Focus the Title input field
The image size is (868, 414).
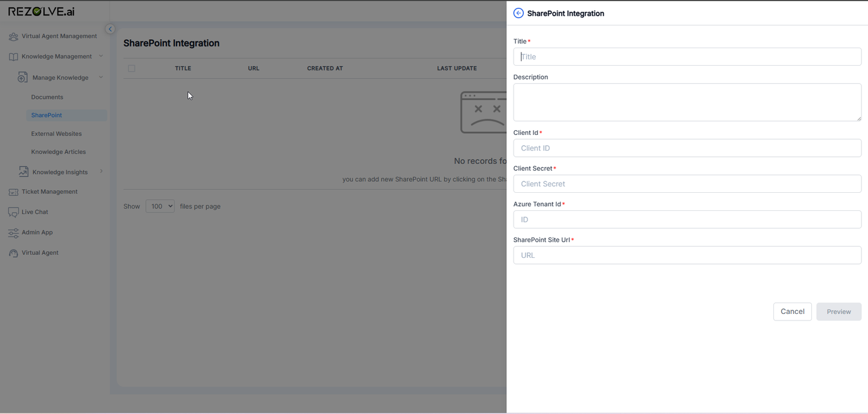click(687, 57)
